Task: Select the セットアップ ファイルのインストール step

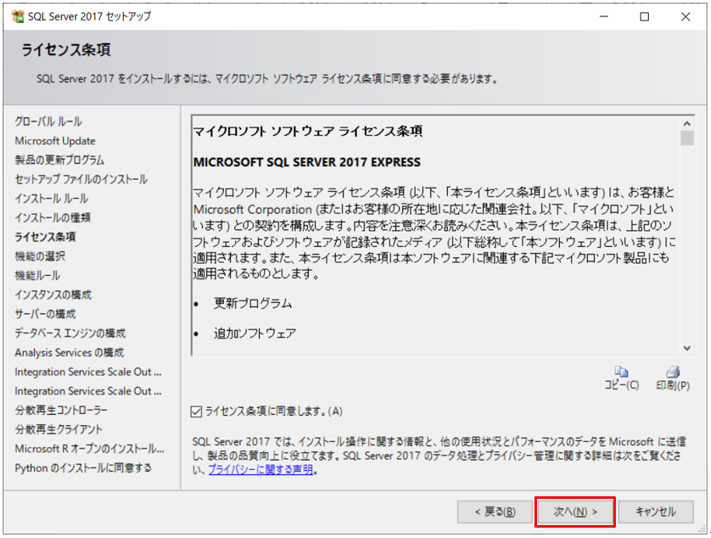Action: click(x=81, y=179)
